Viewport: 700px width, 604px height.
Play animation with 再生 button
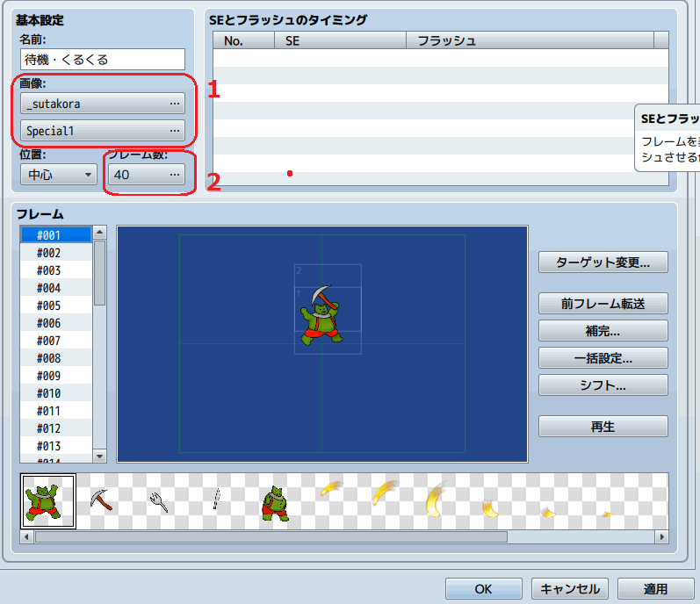603,427
